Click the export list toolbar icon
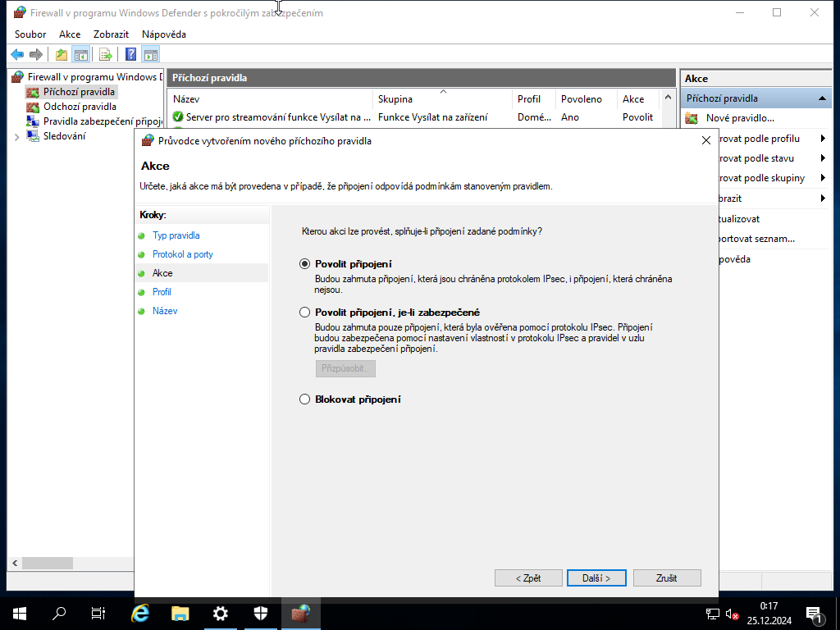This screenshot has height=630, width=840. click(x=106, y=54)
